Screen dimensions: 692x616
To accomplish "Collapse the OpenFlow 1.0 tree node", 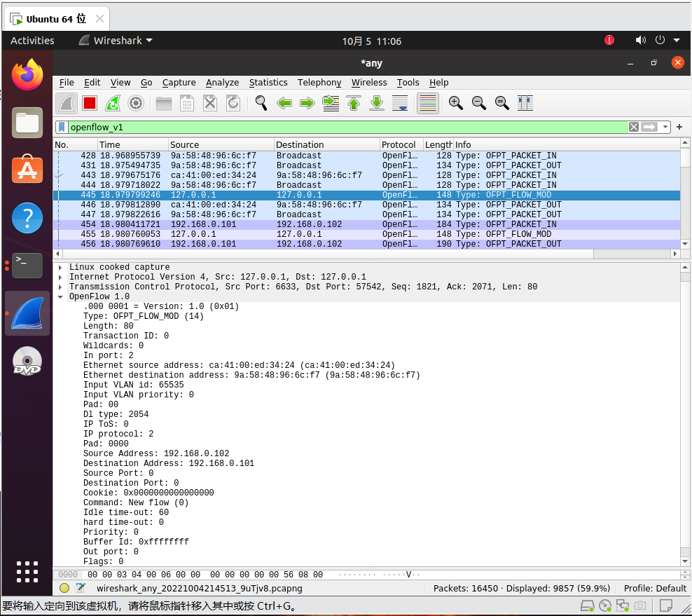I will click(60, 296).
